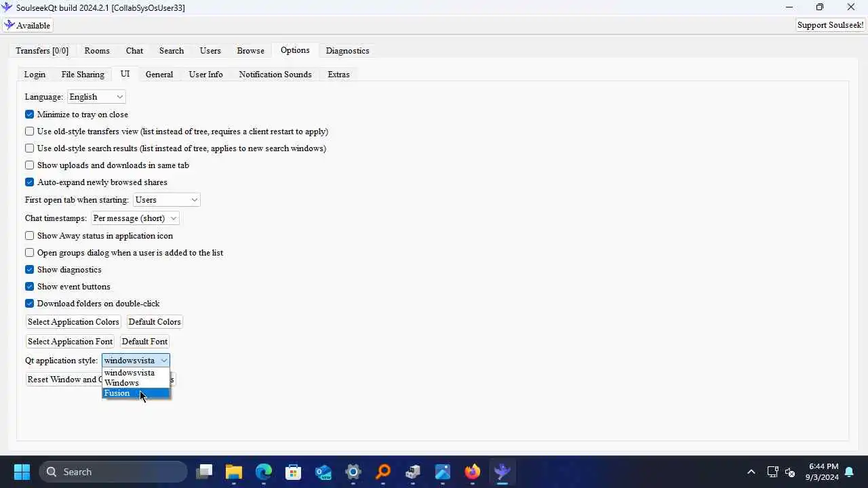
Task: Open Task View from the taskbar
Action: (x=204, y=472)
